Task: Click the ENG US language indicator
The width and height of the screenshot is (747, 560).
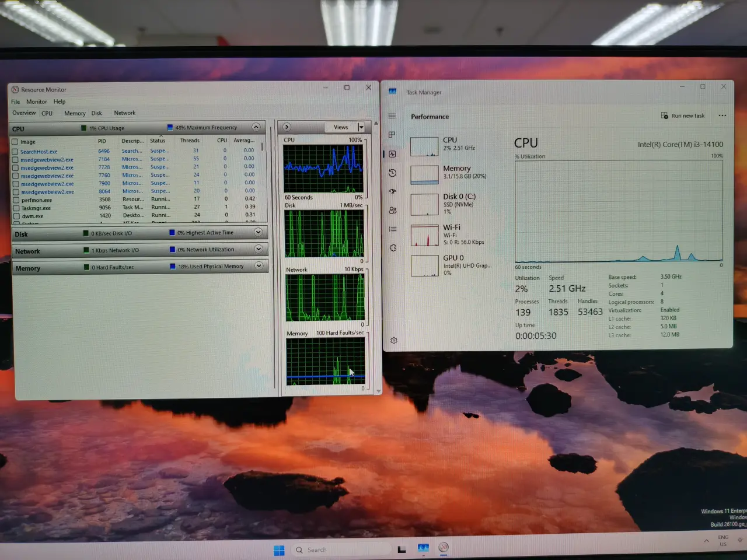Action: [x=723, y=541]
